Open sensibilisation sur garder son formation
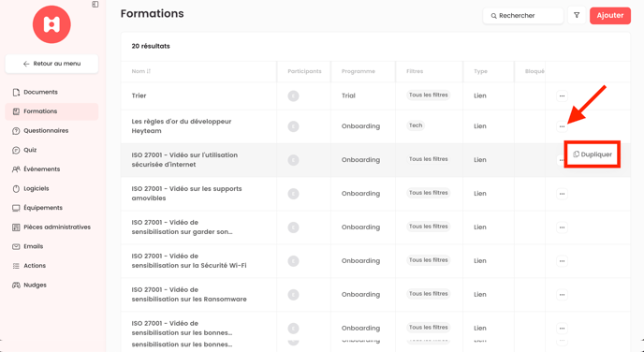644x352 pixels. (x=182, y=227)
